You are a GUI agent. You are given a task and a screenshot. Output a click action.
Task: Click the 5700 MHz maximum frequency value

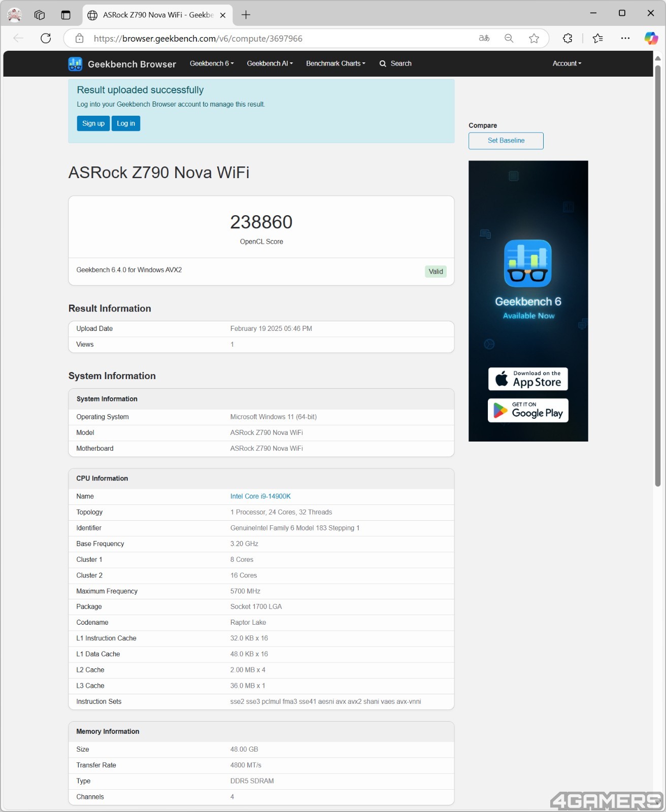pyautogui.click(x=245, y=591)
